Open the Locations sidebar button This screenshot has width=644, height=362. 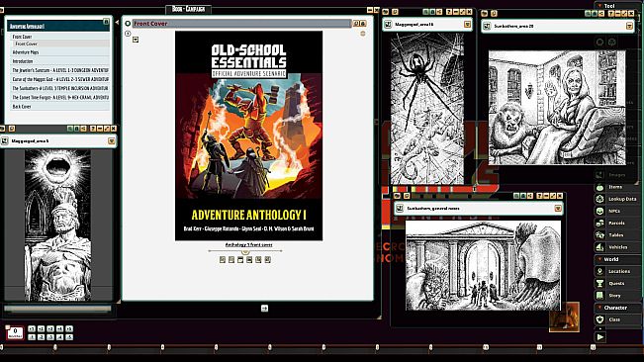point(617,271)
